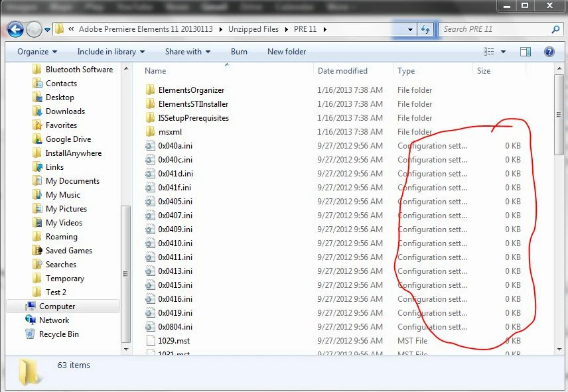Open the recent pages dropdown arrow
Screen dimensions: 568x392
coord(48,30)
